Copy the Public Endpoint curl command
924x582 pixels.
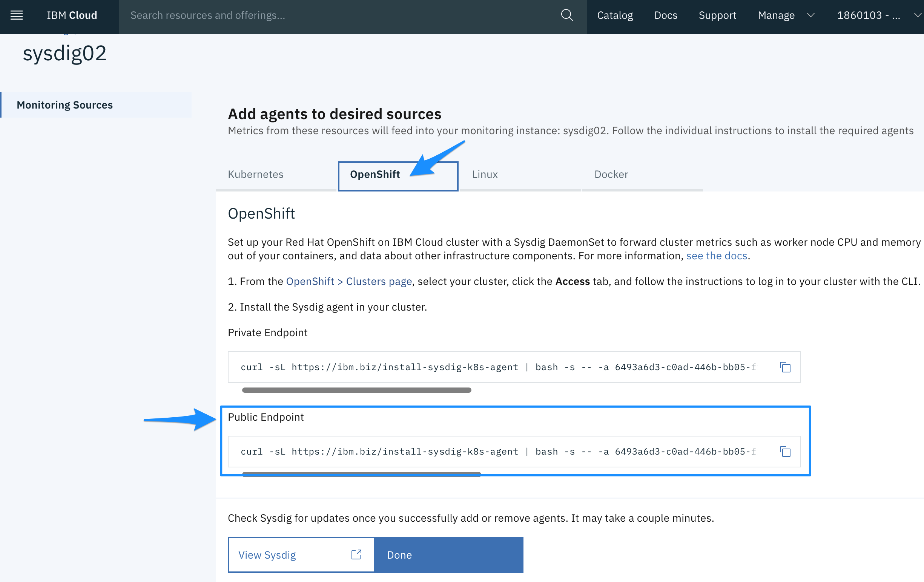click(x=785, y=451)
